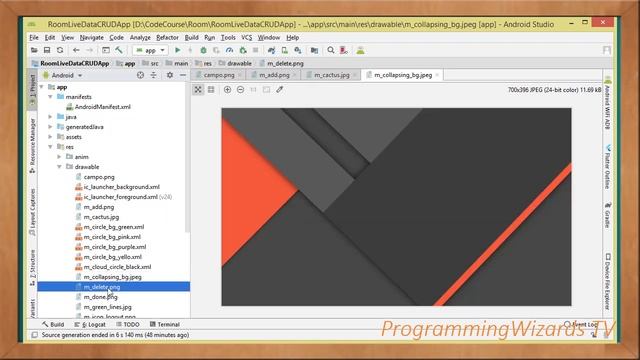
Task: Click the Save All toolbar icon
Action: pos(47,50)
